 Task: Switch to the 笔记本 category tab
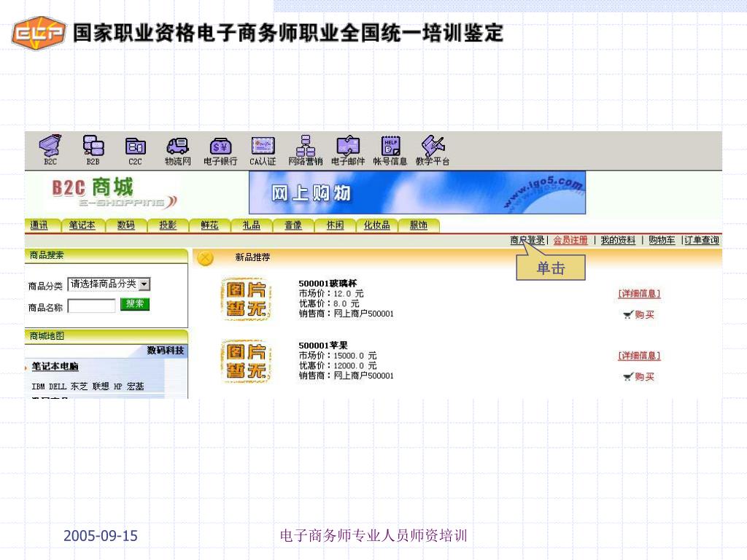tap(82, 225)
